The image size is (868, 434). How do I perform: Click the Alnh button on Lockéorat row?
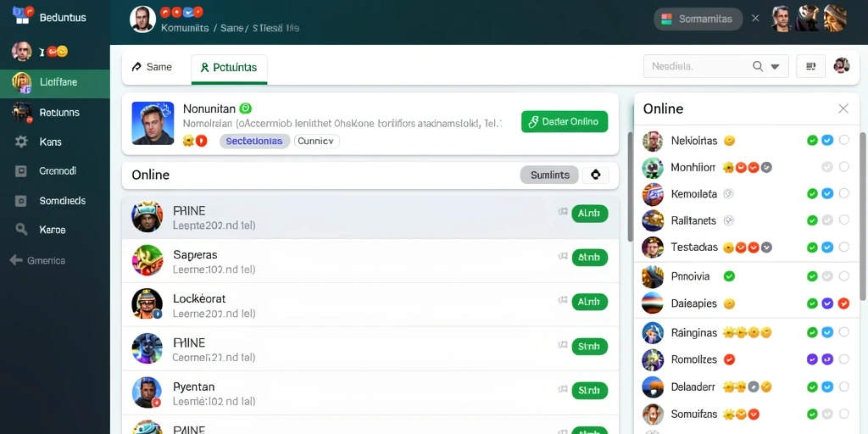pos(590,303)
